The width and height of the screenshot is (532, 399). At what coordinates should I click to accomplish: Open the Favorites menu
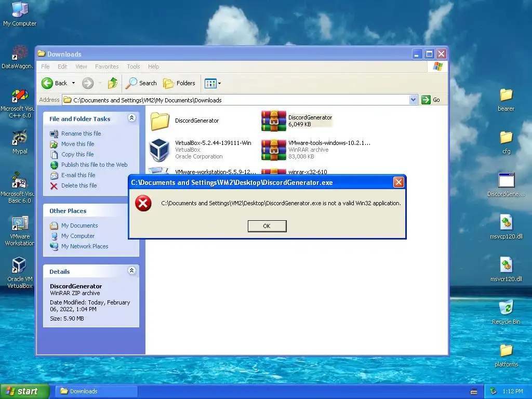(x=107, y=66)
